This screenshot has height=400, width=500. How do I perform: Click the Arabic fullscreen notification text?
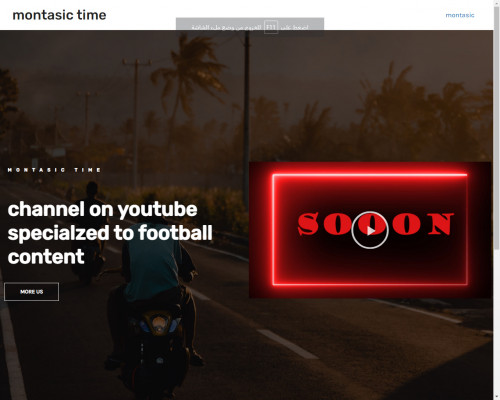coord(250,27)
